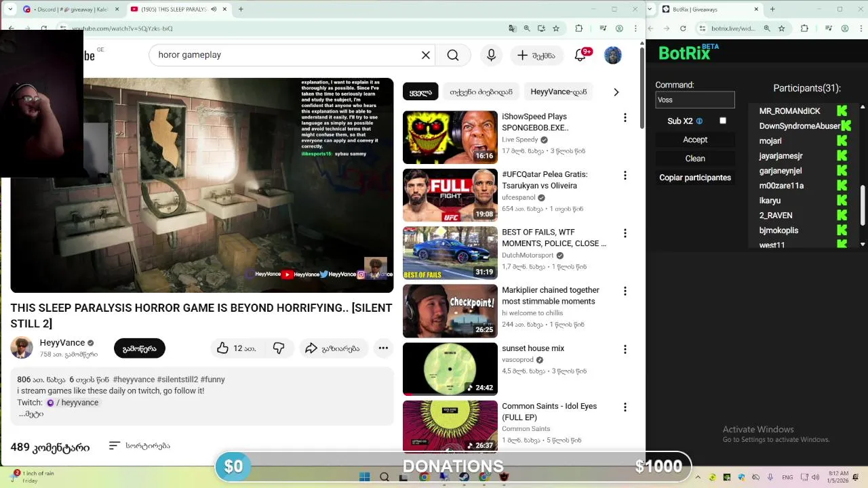Click the subscribe button next to HeyyVance
The width and height of the screenshot is (868, 488).
click(140, 348)
